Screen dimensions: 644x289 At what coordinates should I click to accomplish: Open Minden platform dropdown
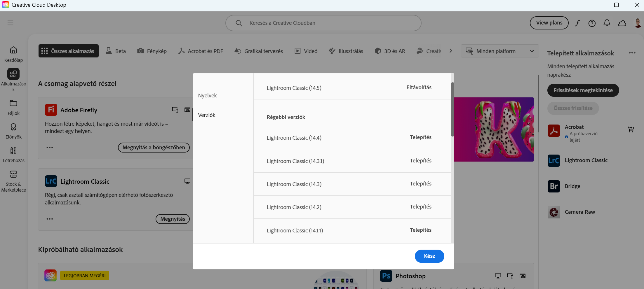point(500,51)
